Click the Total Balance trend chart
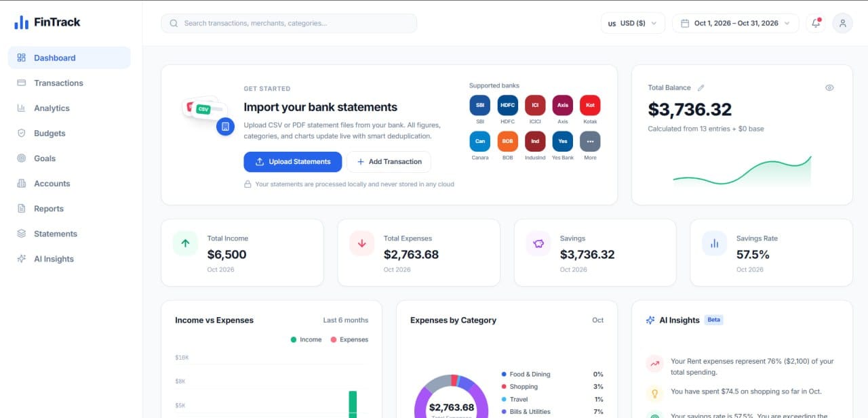Screen dimensions: 868x418 (x=742, y=171)
